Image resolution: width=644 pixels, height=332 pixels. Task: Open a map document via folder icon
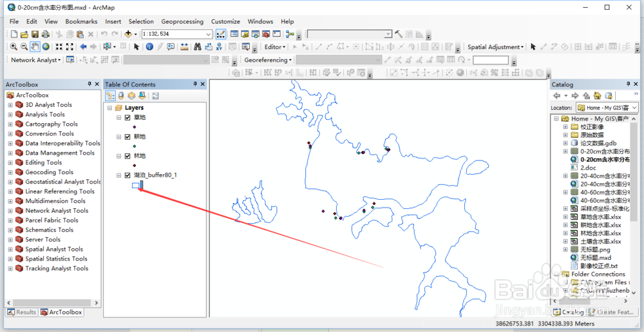[x=24, y=34]
